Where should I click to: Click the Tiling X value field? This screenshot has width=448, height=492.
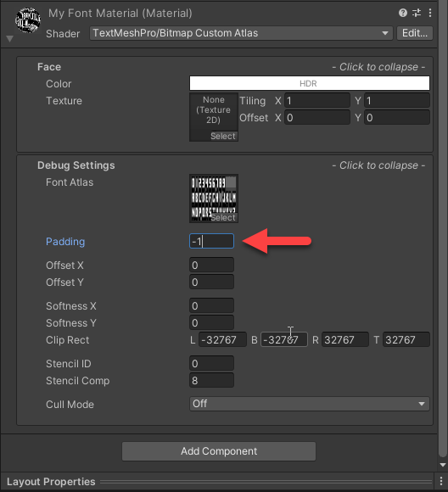(x=317, y=101)
